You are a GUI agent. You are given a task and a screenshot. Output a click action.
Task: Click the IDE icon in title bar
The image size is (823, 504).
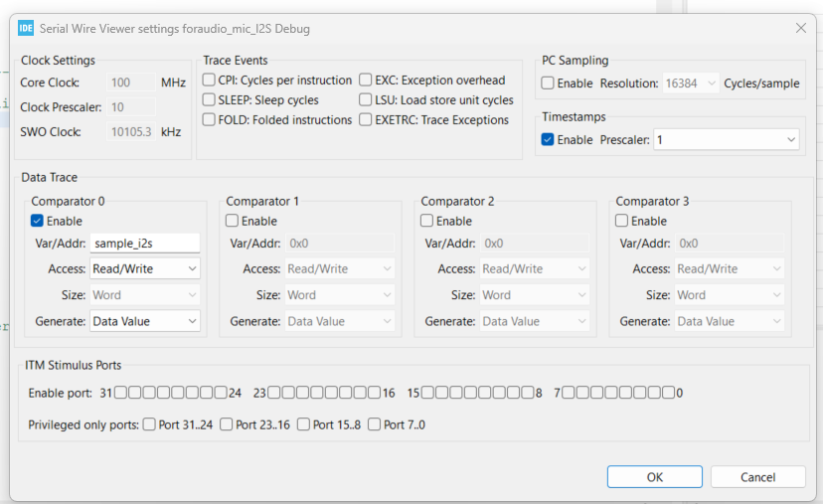26,29
